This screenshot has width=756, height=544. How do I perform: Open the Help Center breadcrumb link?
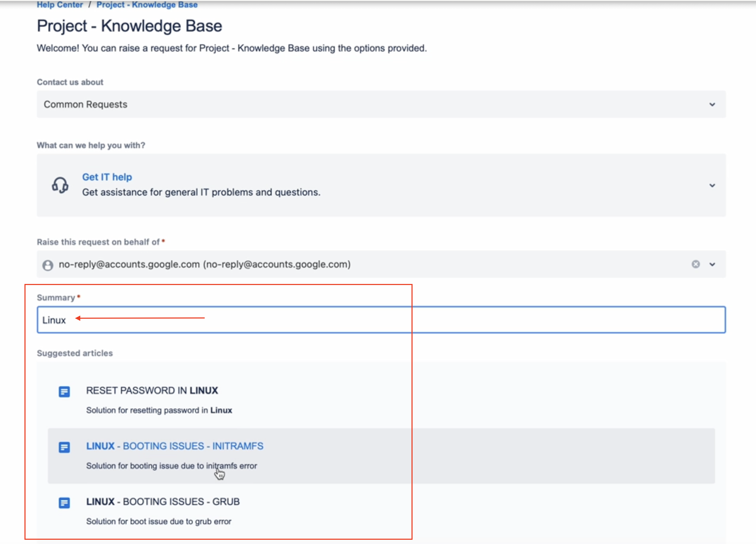pos(60,5)
